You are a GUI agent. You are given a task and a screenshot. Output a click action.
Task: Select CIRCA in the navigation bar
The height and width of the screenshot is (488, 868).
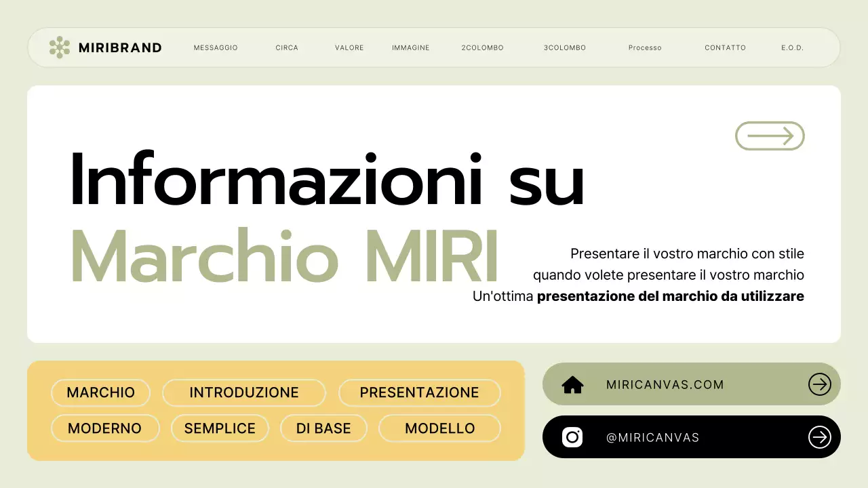(287, 47)
